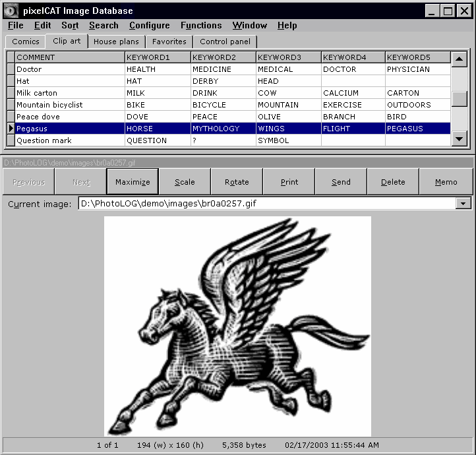
Task: Click the Delete button
Action: tap(393, 182)
